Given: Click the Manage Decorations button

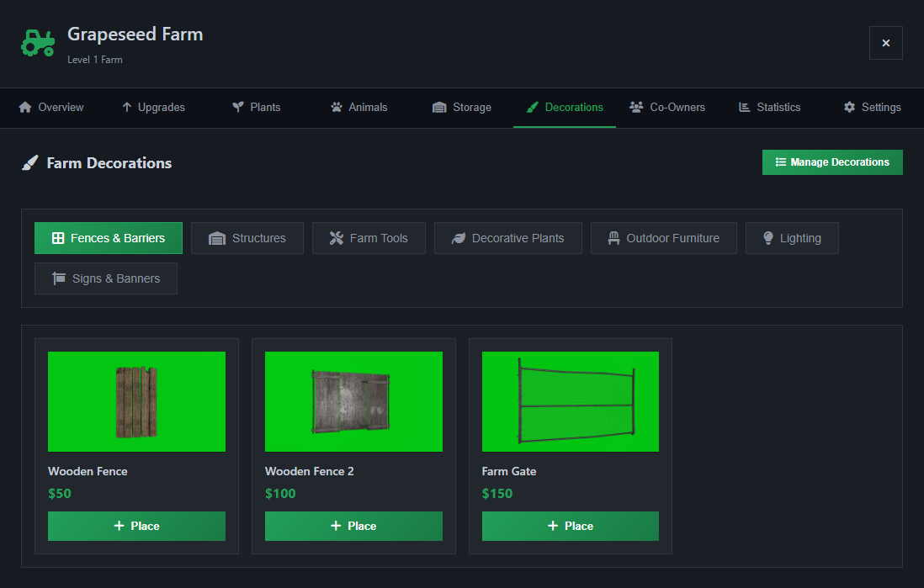Looking at the screenshot, I should pyautogui.click(x=831, y=162).
